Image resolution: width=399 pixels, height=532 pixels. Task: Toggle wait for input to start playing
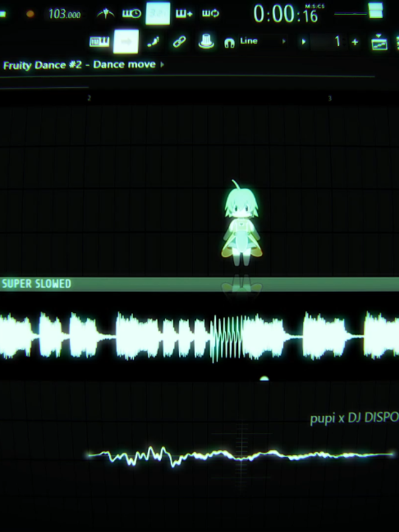pos(131,13)
